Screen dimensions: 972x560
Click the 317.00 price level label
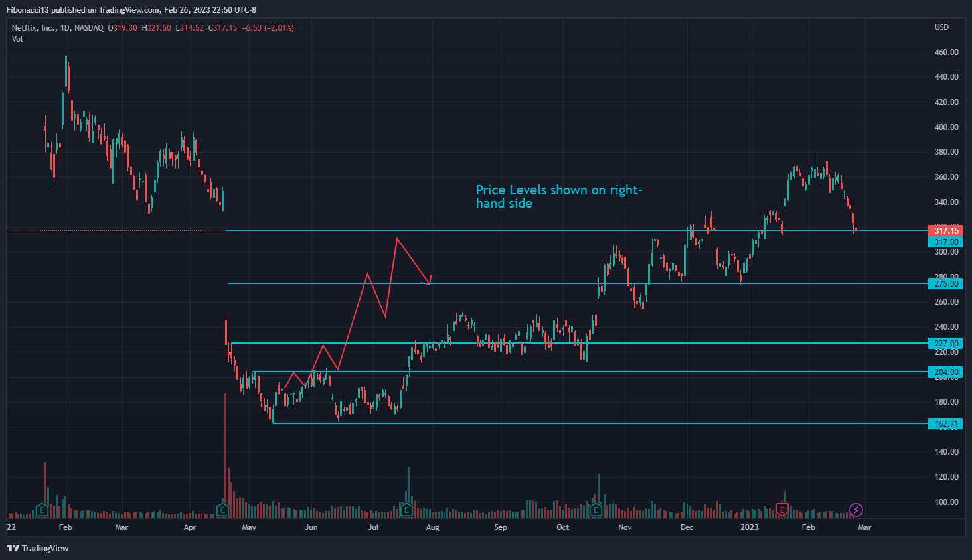[945, 242]
